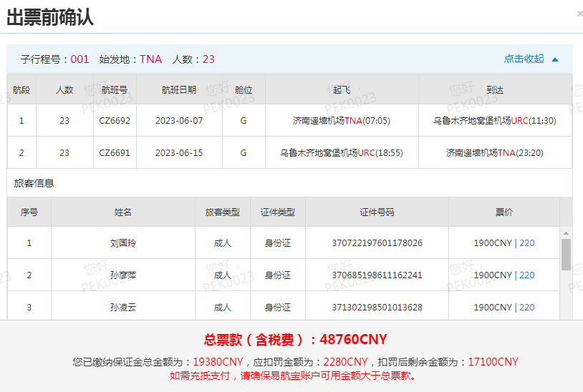Select ID number 370685198611162241

point(377,275)
